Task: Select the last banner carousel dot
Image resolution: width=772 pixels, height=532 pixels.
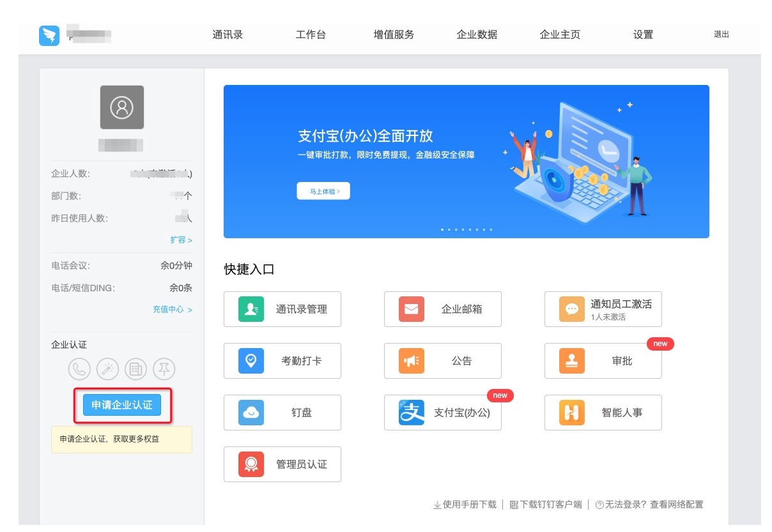Action: (491, 229)
